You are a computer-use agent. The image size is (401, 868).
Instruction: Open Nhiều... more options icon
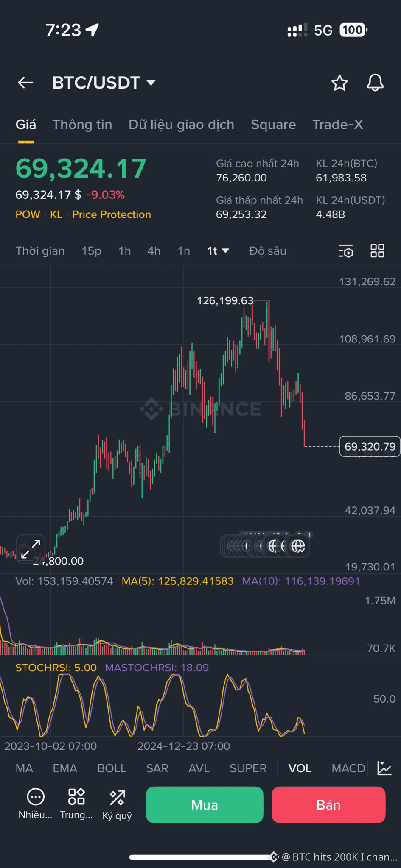pos(36,797)
